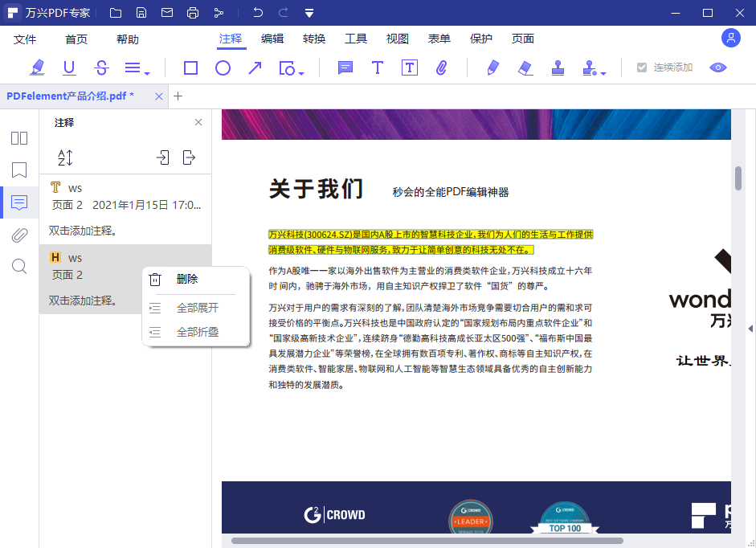The width and height of the screenshot is (756, 548).
Task: Select the underline annotation tool
Action: (x=69, y=67)
